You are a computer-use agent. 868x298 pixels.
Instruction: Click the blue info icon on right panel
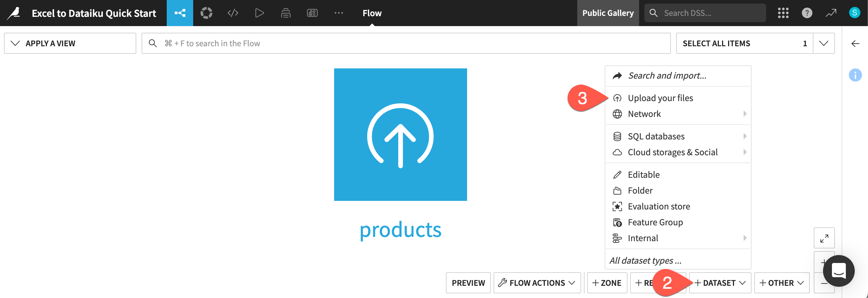[855, 75]
